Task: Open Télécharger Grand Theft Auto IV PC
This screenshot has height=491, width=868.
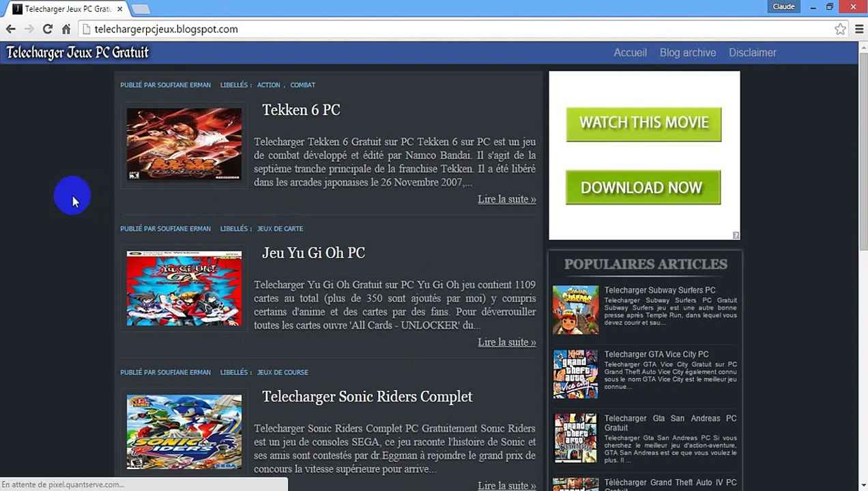Action: coord(670,484)
